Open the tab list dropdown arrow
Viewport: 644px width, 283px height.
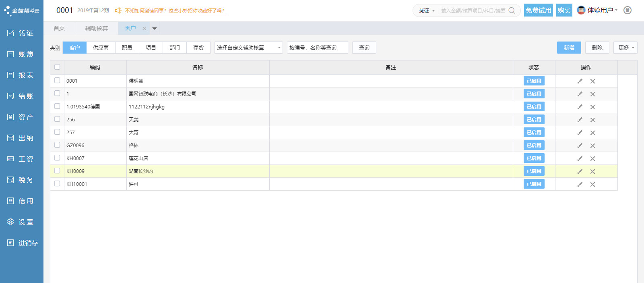coord(155,29)
